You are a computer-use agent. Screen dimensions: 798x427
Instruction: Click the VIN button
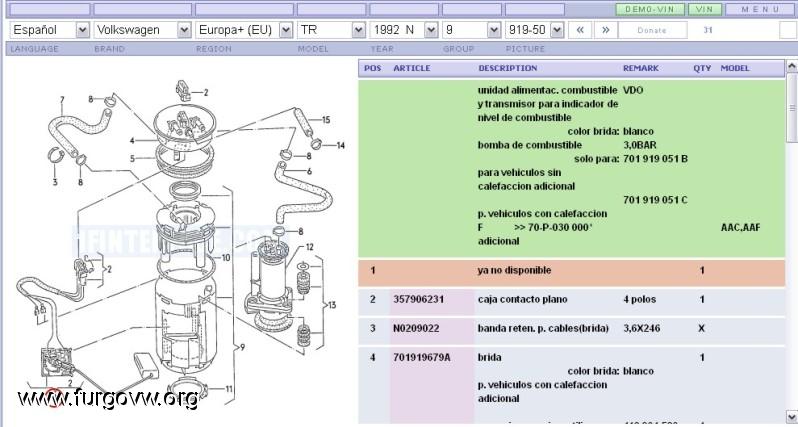click(x=705, y=9)
